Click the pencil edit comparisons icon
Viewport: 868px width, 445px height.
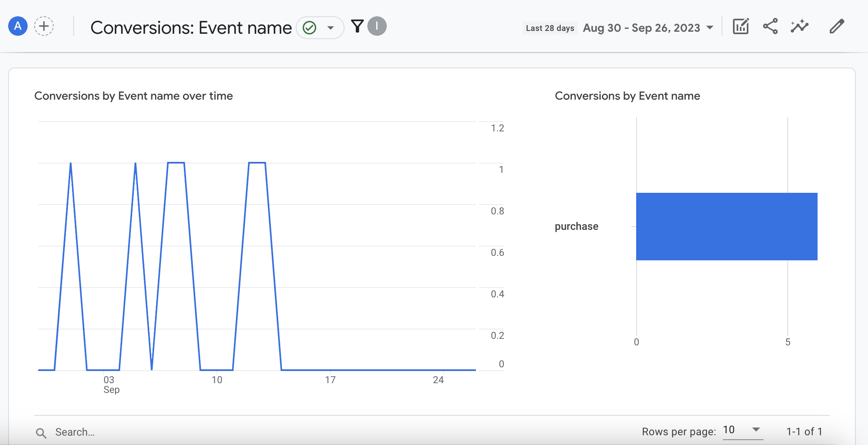tap(837, 26)
